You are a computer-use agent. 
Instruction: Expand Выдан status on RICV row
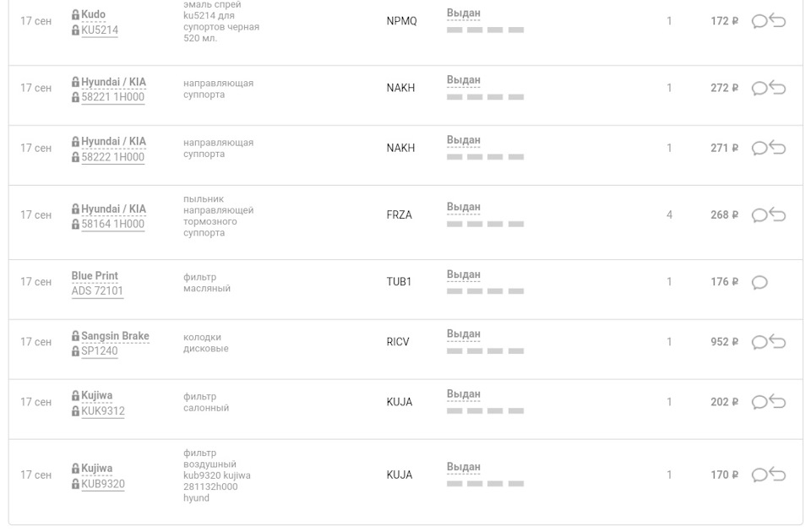point(464,334)
